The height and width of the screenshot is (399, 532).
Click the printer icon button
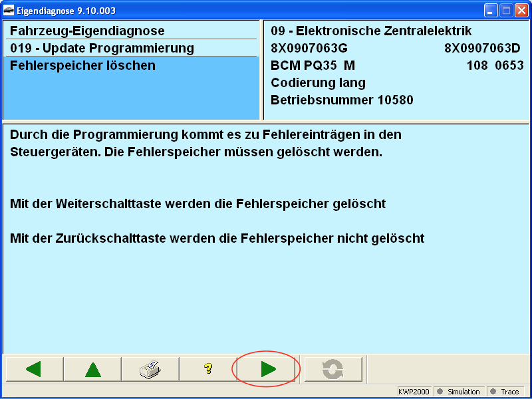(x=150, y=369)
